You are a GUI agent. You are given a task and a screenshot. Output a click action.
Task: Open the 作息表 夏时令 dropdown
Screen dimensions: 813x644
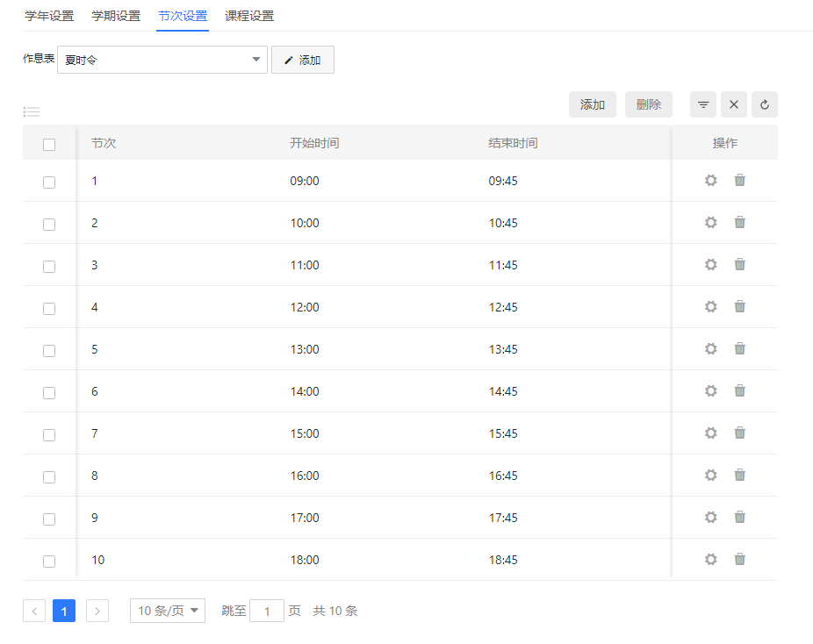[x=162, y=60]
